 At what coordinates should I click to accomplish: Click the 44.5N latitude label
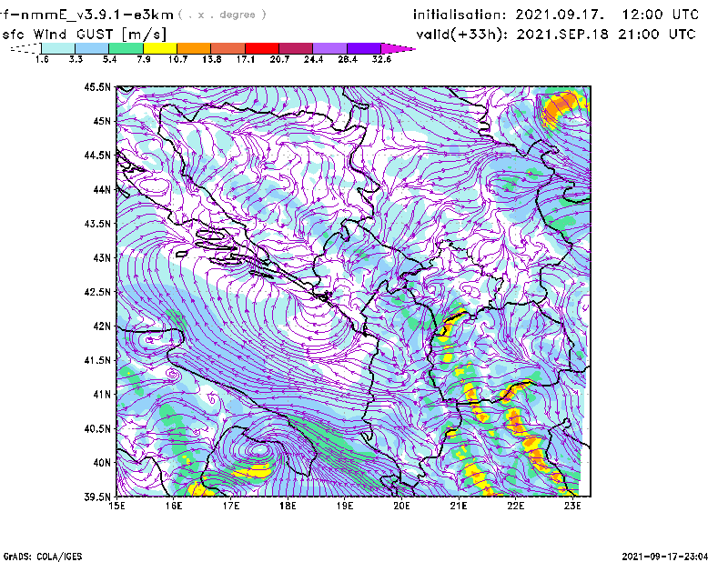coord(97,155)
